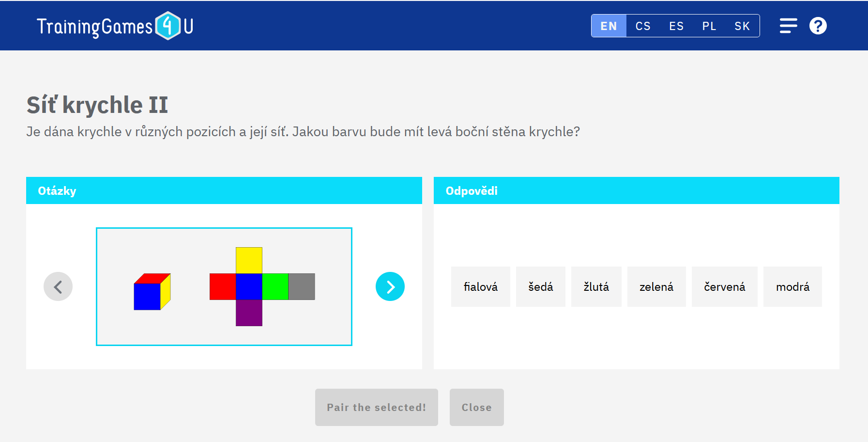This screenshot has width=868, height=442.
Task: Select the answer 'modrá'
Action: pos(792,287)
